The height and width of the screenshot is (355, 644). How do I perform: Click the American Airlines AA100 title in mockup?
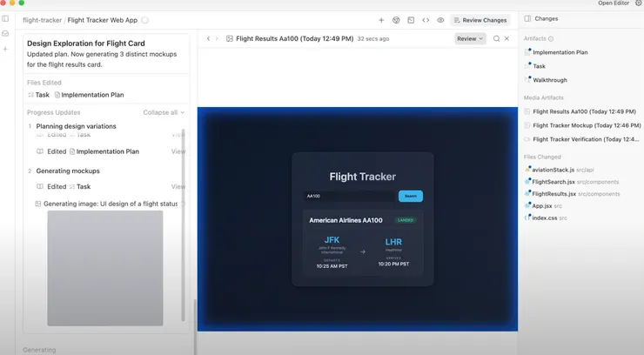345,220
